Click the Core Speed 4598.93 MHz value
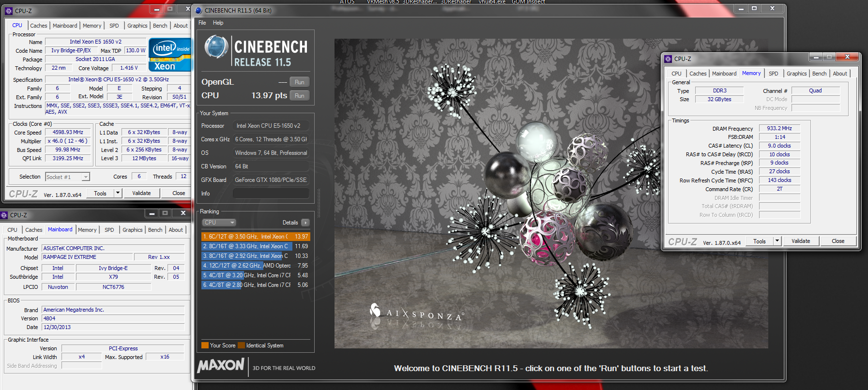Image resolution: width=868 pixels, height=390 pixels. click(68, 132)
